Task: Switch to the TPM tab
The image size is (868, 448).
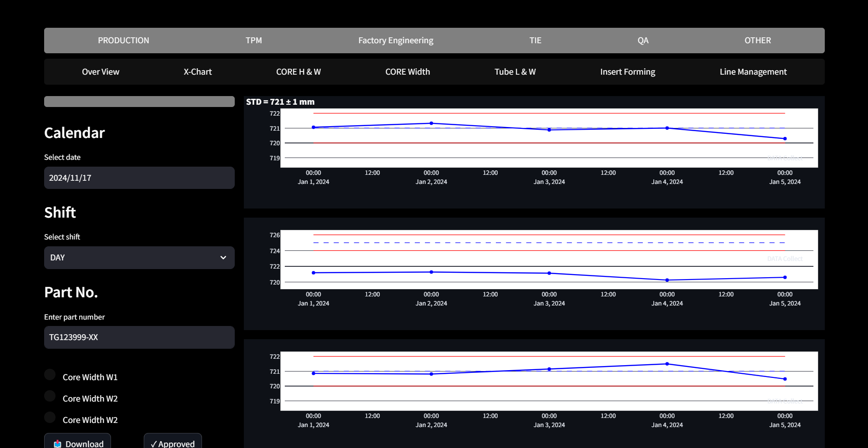Action: [253, 41]
